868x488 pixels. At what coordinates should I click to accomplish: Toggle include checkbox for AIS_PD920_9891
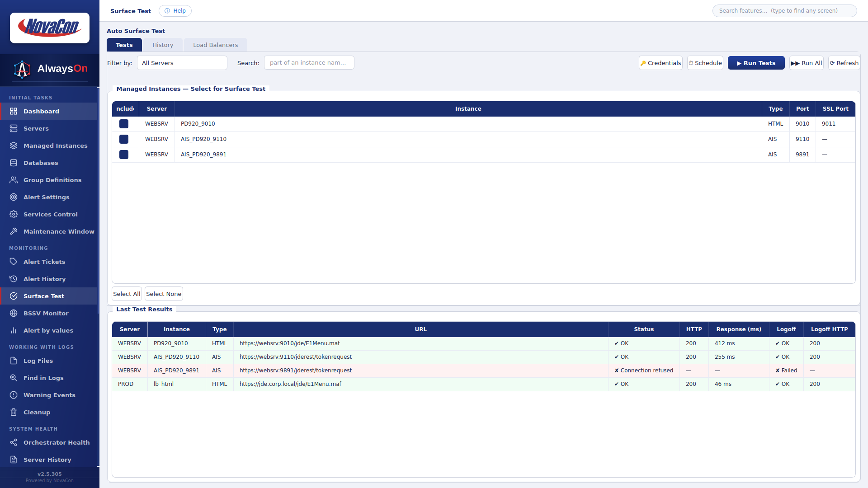pos(124,155)
